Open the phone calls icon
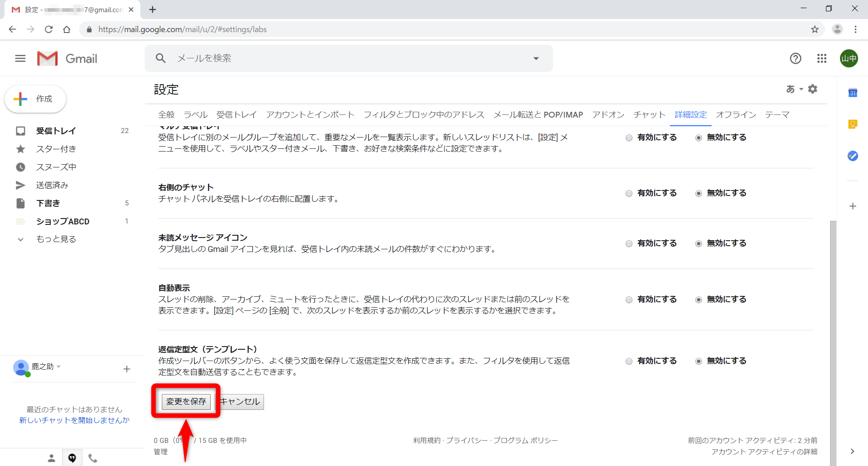The image size is (868, 466). click(93, 458)
